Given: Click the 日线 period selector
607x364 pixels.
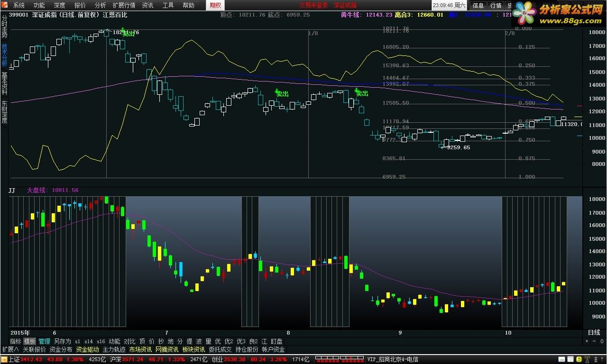Looking at the screenshot, I should (594, 332).
